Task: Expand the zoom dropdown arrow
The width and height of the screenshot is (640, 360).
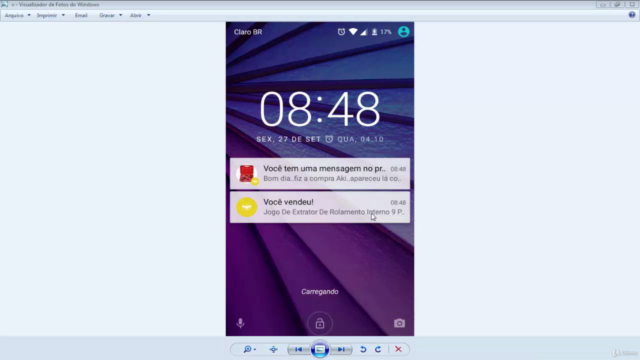Action: click(x=255, y=349)
